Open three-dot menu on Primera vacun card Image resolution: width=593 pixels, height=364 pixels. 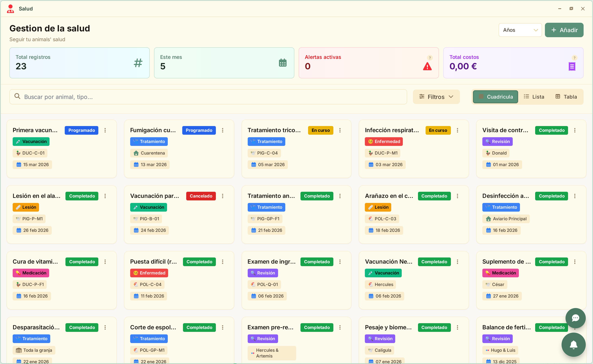[105, 130]
